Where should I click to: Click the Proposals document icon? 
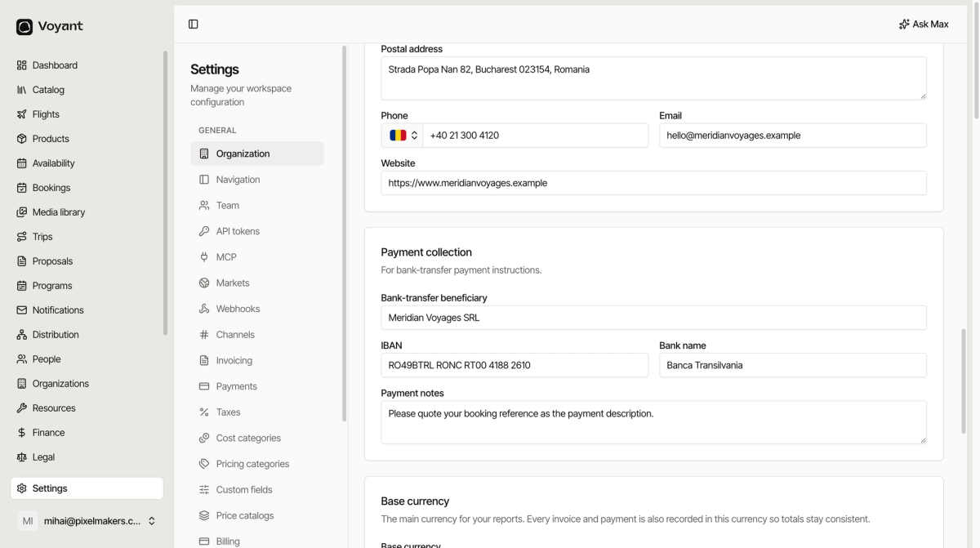click(22, 261)
